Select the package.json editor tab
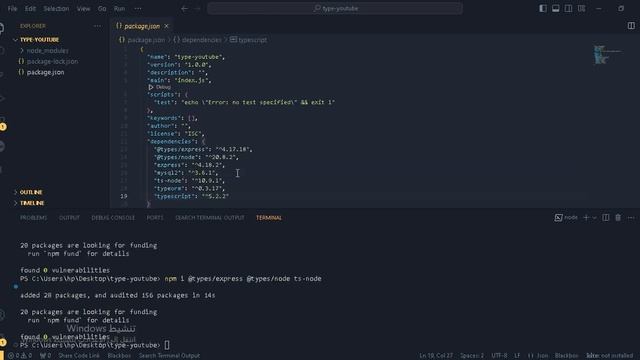640x360 pixels. (142, 26)
